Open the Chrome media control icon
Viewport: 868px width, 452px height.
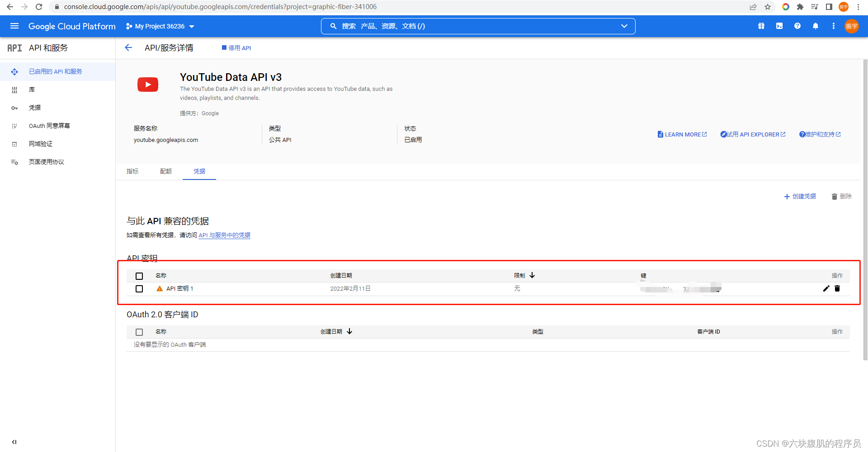(x=815, y=7)
